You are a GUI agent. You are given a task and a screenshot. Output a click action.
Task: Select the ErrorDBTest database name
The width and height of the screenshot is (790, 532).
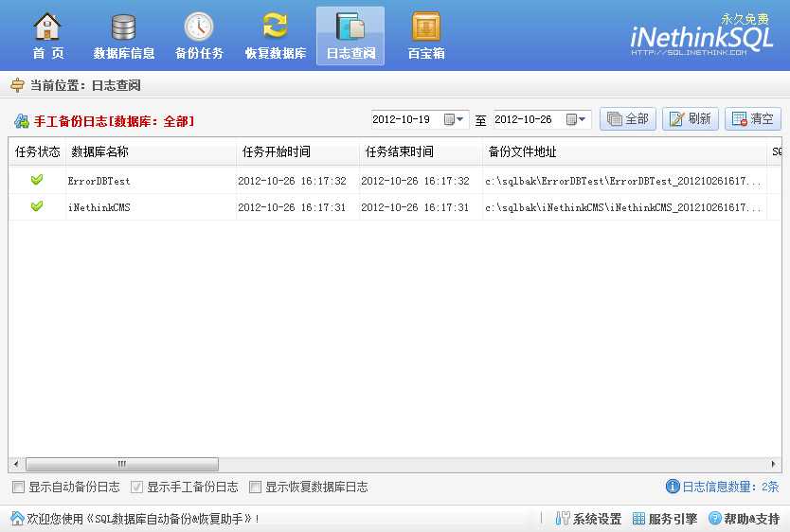tap(99, 181)
